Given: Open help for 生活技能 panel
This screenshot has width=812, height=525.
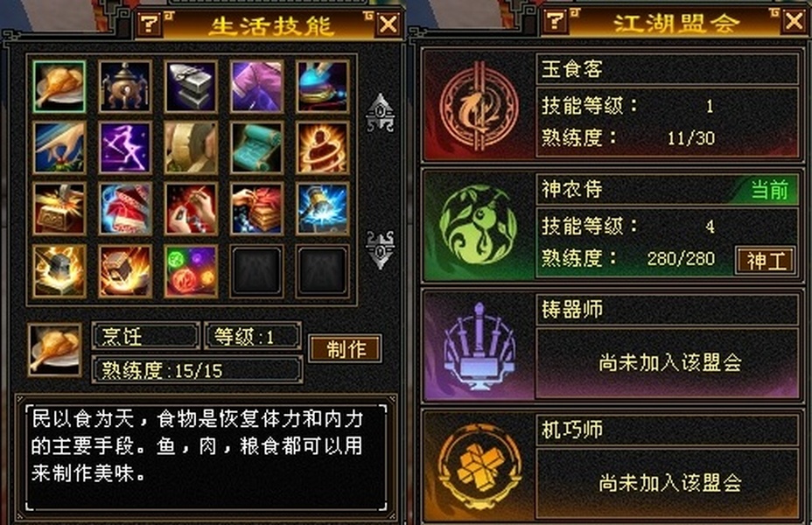Looking at the screenshot, I should (150, 24).
